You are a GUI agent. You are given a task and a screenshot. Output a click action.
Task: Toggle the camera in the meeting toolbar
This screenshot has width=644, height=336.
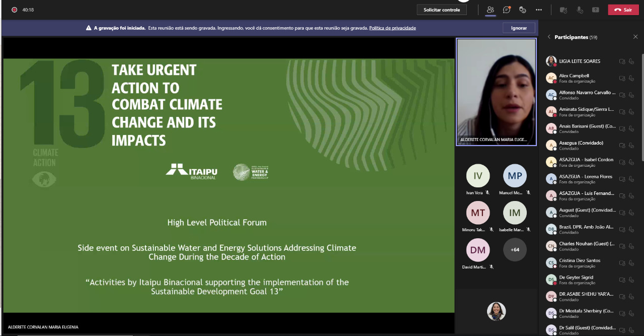point(563,10)
